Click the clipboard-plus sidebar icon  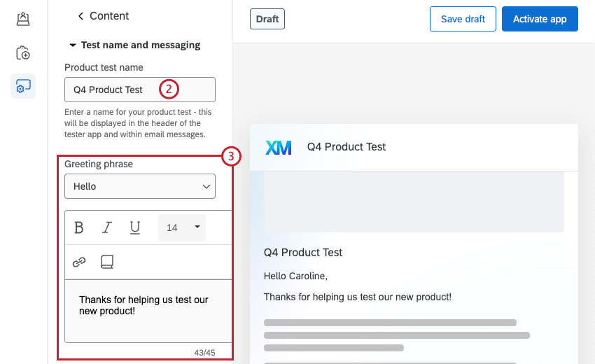pos(23,52)
